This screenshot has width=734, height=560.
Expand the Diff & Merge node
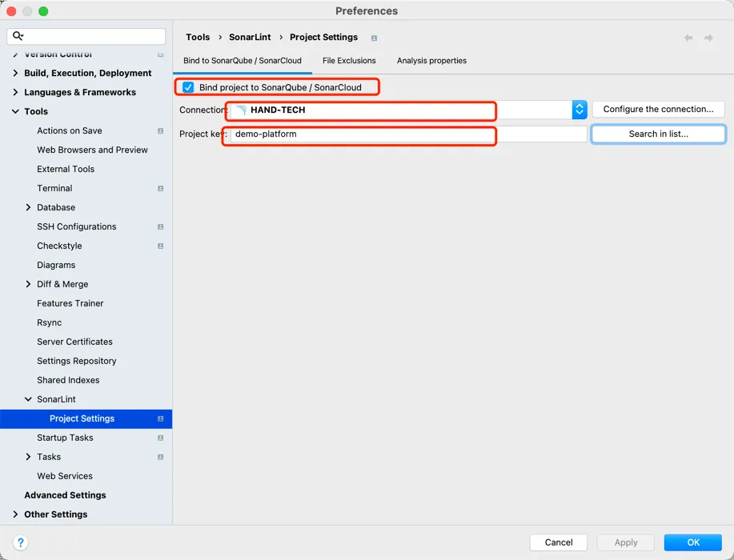(x=28, y=284)
